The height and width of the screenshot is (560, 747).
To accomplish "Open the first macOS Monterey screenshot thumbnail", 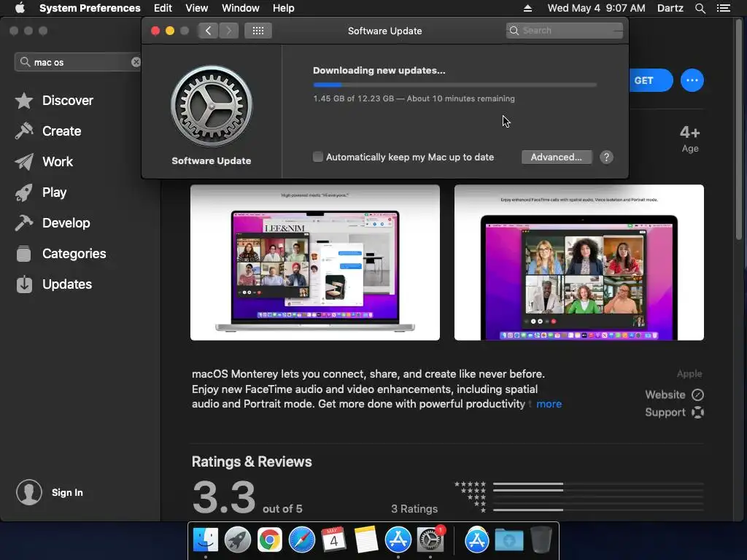I will pyautogui.click(x=315, y=262).
